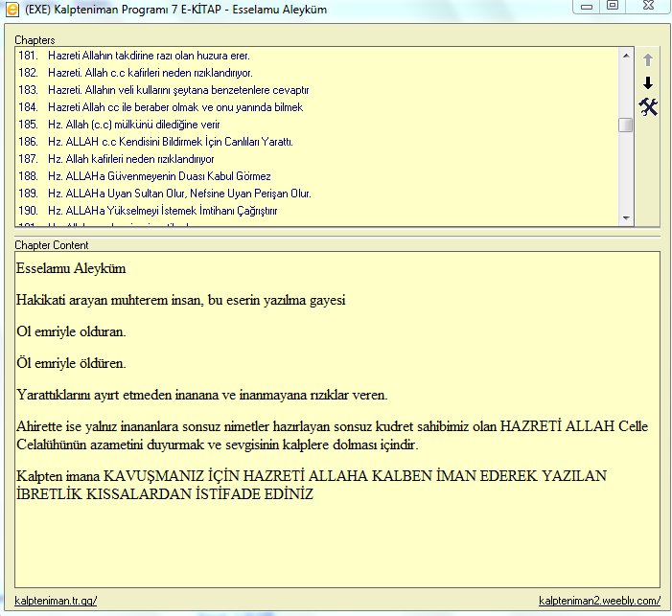This screenshot has width=672, height=616.
Task: Click the Esselamu Aleyküm heading in content
Action: (71, 268)
